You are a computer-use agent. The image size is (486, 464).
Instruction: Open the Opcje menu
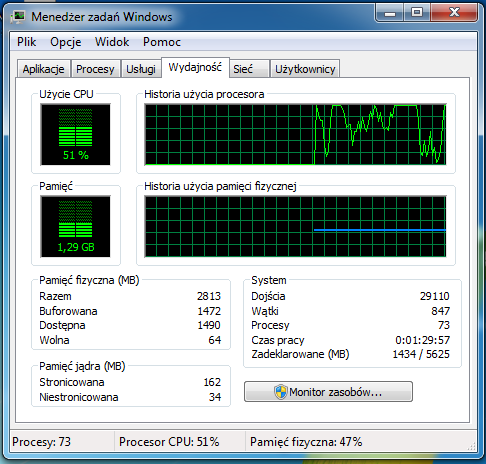click(66, 42)
